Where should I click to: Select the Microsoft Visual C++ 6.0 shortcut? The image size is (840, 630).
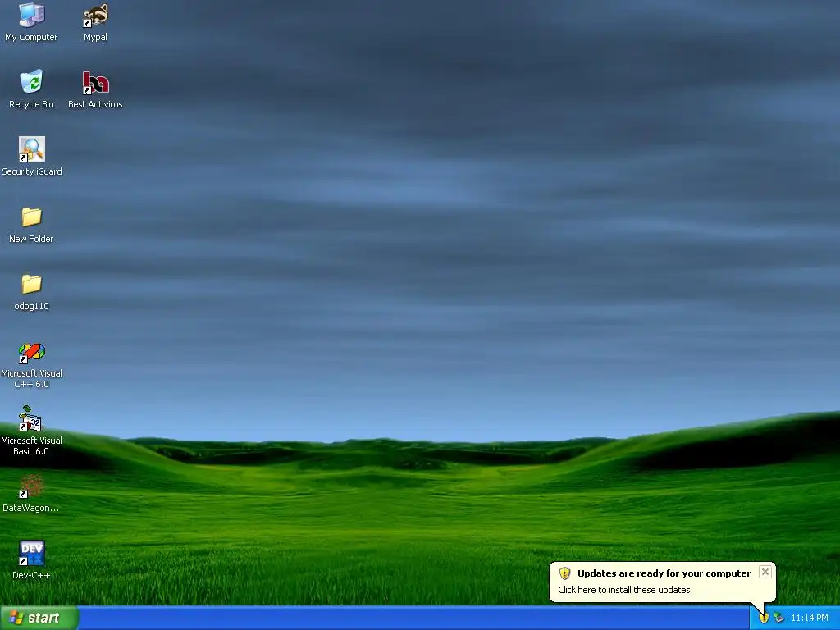pos(31,365)
